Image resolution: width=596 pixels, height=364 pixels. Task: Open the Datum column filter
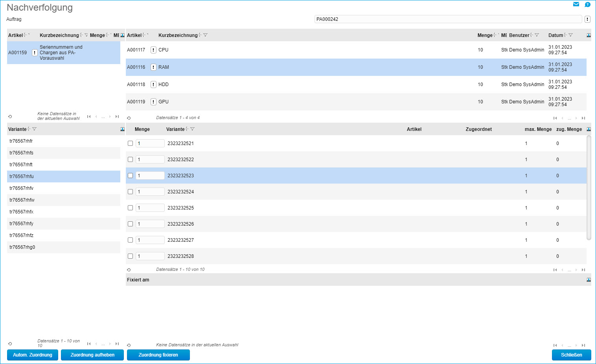pos(571,35)
